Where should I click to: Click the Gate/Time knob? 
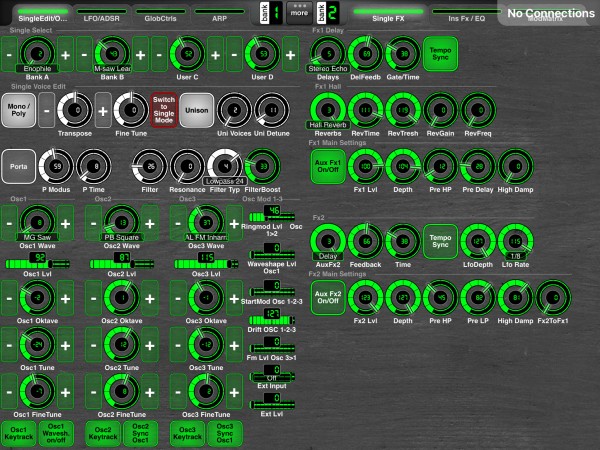(x=403, y=54)
